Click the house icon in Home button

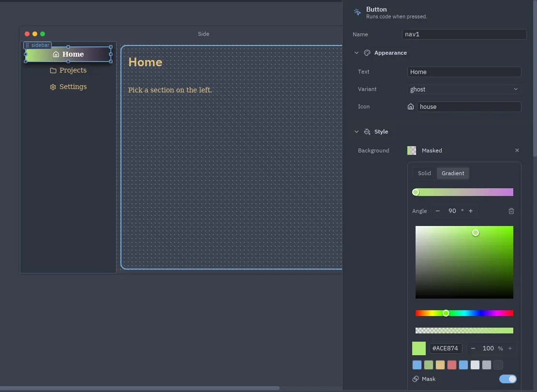56,54
